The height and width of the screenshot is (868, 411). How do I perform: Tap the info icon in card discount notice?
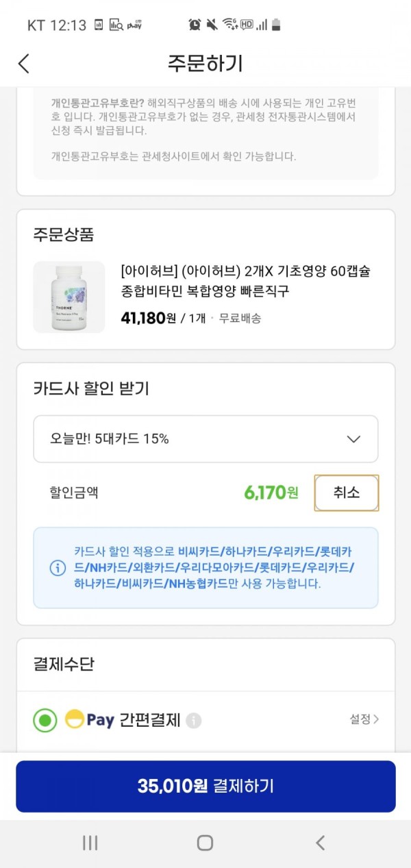tap(58, 568)
